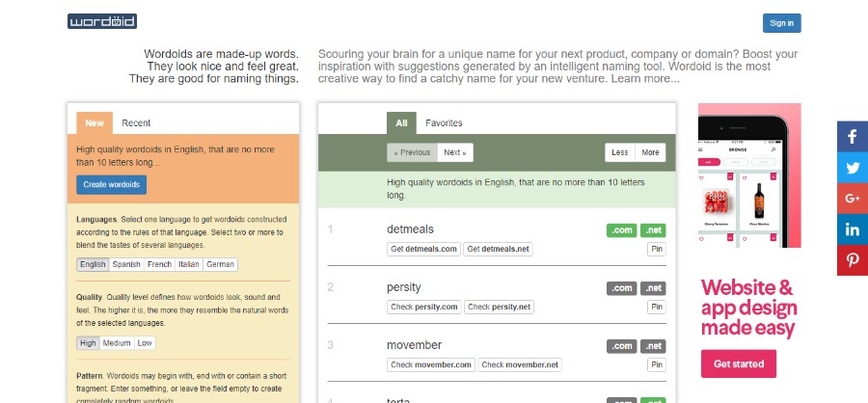Pin the detmeals wordoid
This screenshot has height=403, width=868.
coord(657,249)
